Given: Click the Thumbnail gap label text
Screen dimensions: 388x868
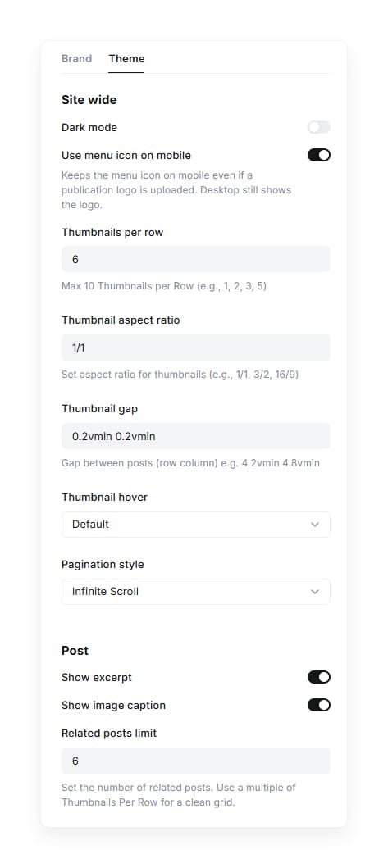Looking at the screenshot, I should [x=100, y=408].
